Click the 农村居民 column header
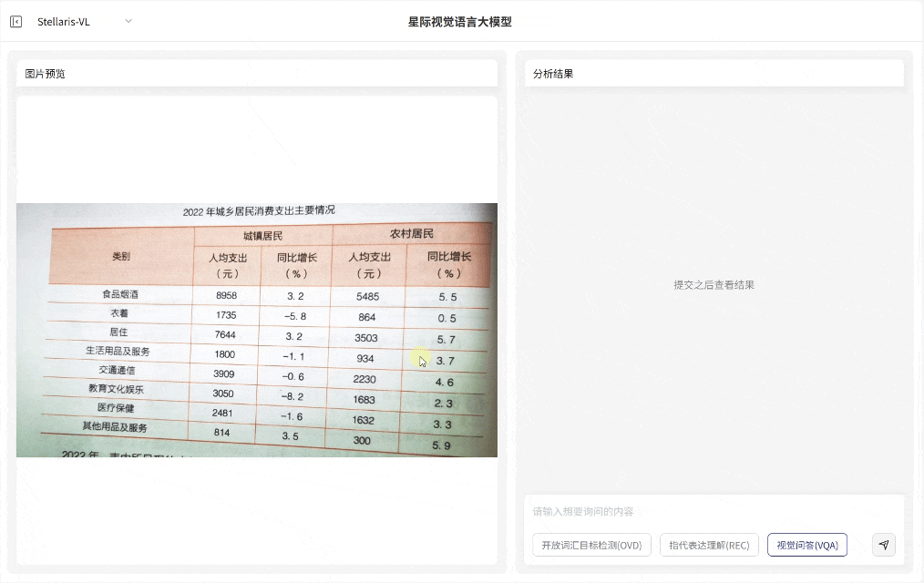 411,234
